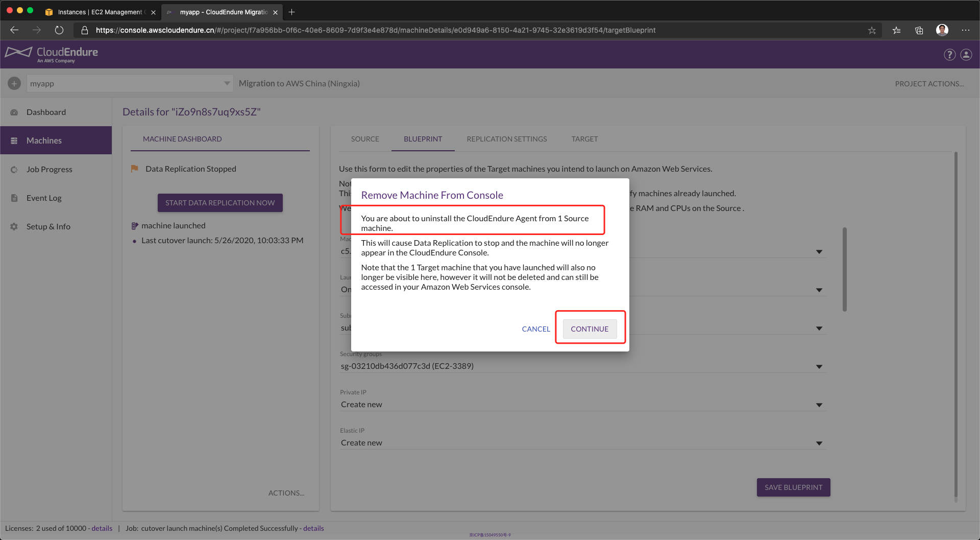Open the PROJECT ACTIONS menu

point(929,84)
